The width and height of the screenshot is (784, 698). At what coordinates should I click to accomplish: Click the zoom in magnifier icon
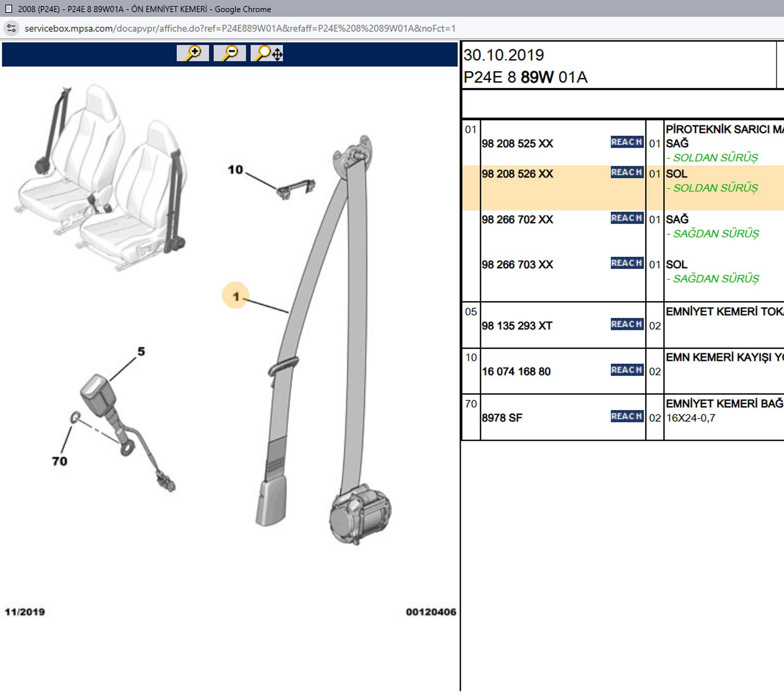[x=193, y=53]
